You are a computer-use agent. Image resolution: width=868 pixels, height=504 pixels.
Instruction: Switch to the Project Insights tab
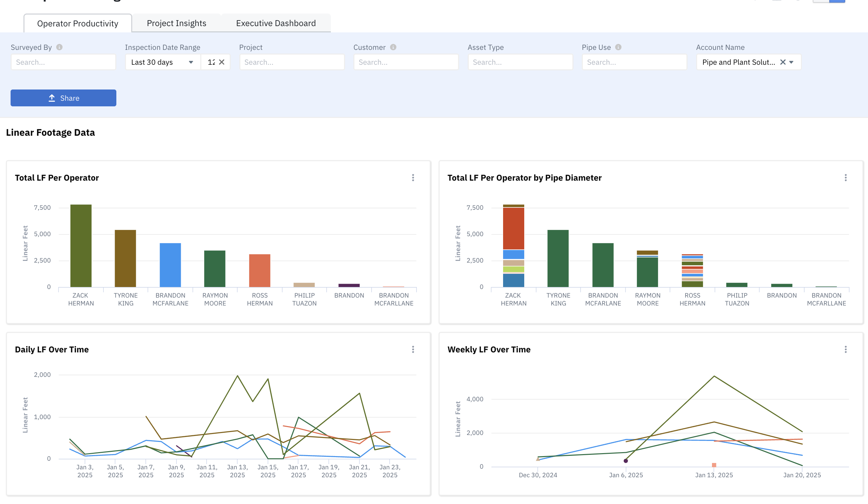177,23
